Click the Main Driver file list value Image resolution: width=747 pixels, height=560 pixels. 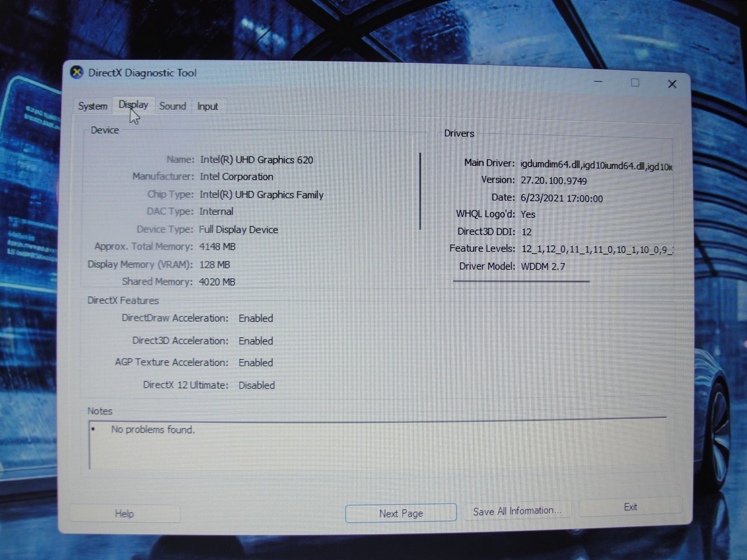coord(596,165)
